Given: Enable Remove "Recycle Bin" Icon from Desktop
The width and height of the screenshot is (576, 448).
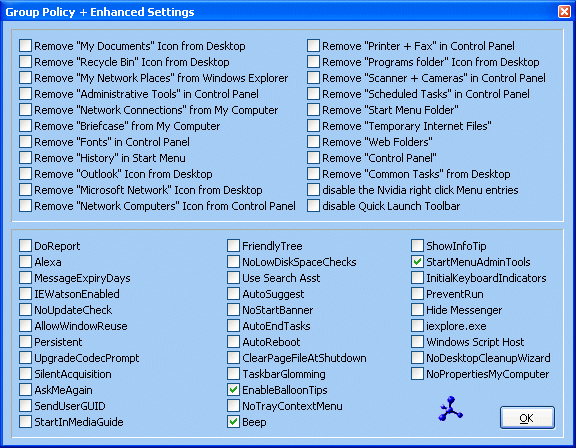Looking at the screenshot, I should tap(25, 61).
